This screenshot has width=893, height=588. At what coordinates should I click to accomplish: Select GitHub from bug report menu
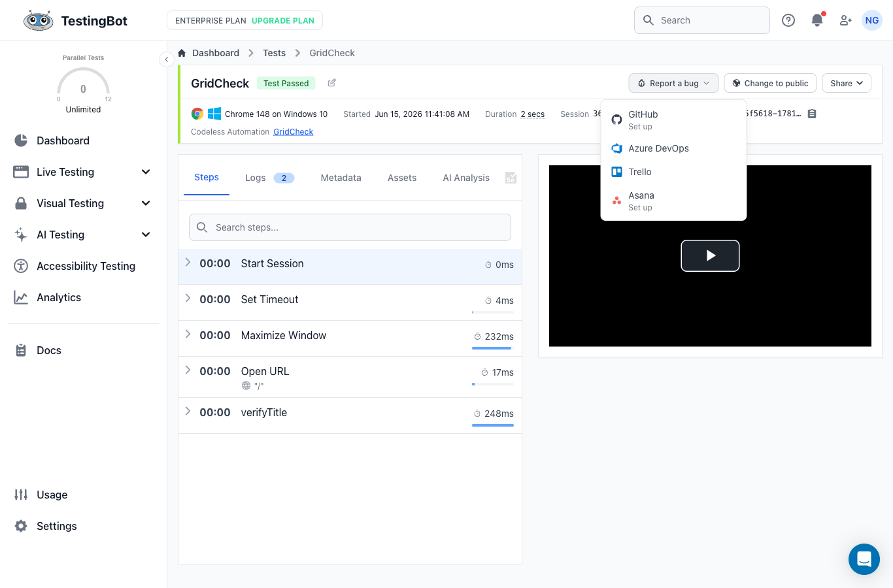(673, 120)
